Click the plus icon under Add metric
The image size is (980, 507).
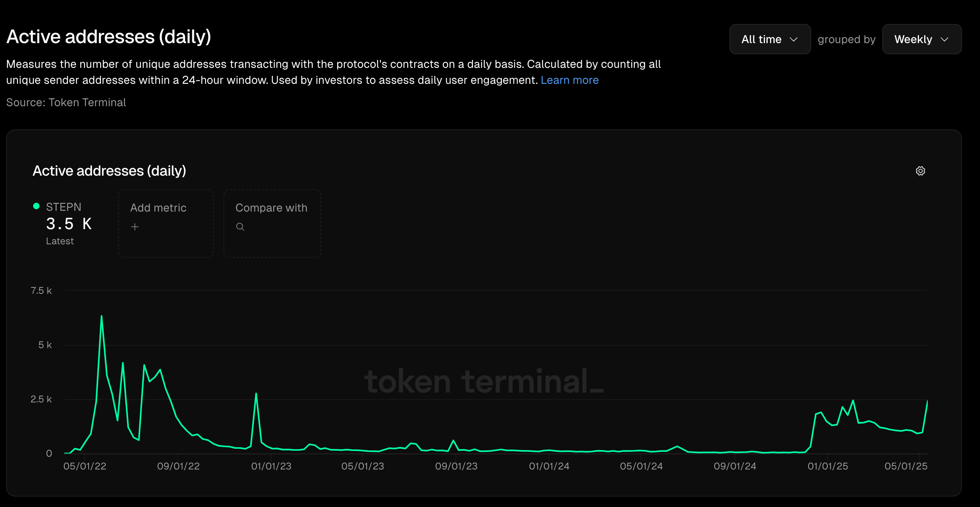coord(135,227)
